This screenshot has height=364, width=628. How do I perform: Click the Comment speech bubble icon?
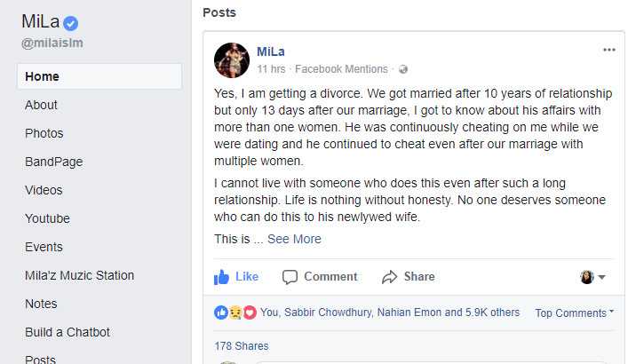click(x=290, y=277)
